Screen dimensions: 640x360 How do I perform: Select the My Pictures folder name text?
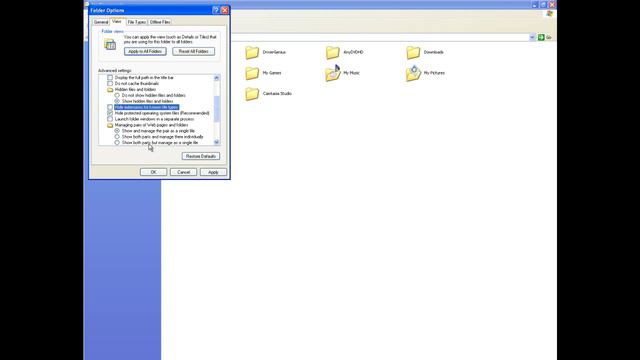[434, 73]
